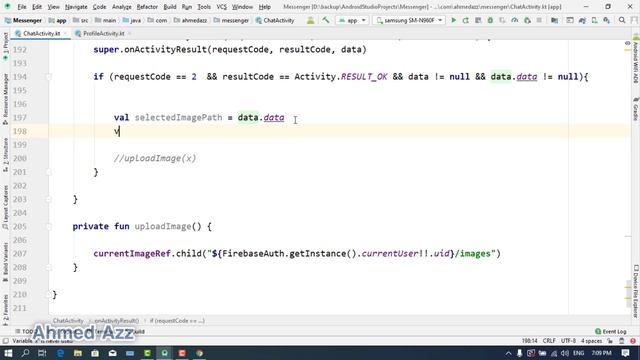640x360 pixels.
Task: Click the green Android icon left of the hammer
Action: pyautogui.click(x=311, y=20)
